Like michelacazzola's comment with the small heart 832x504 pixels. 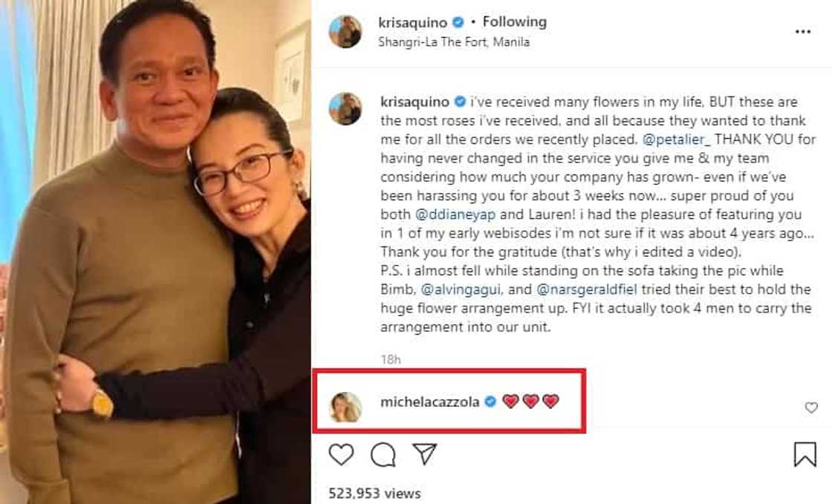click(811, 408)
